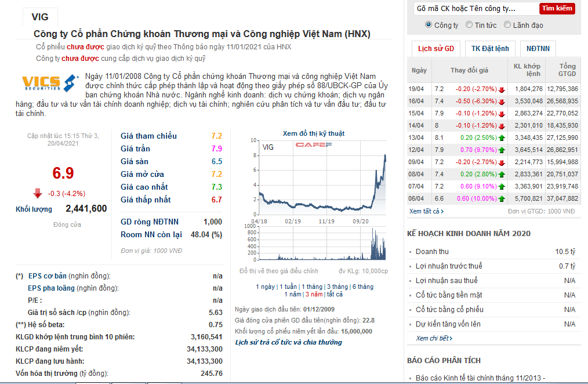This screenshot has height=384, width=588.
Task: Click the KLCP đang niêm yết value 34,133,300
Action: [205, 349]
